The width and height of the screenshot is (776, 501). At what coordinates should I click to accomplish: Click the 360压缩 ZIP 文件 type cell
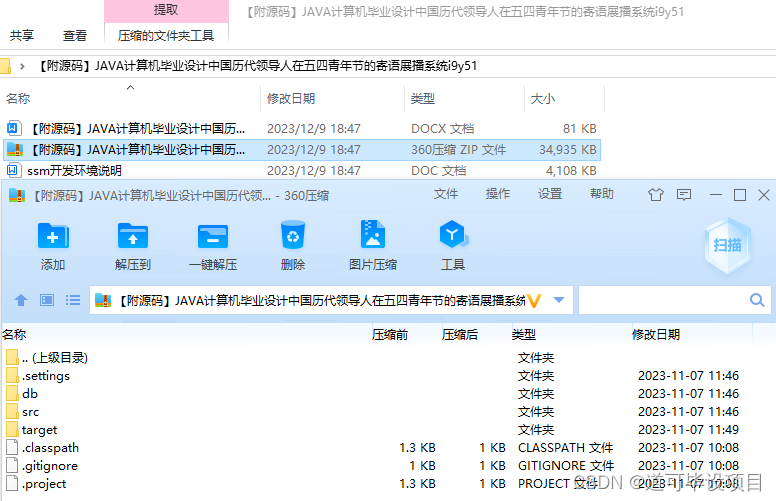click(x=459, y=150)
